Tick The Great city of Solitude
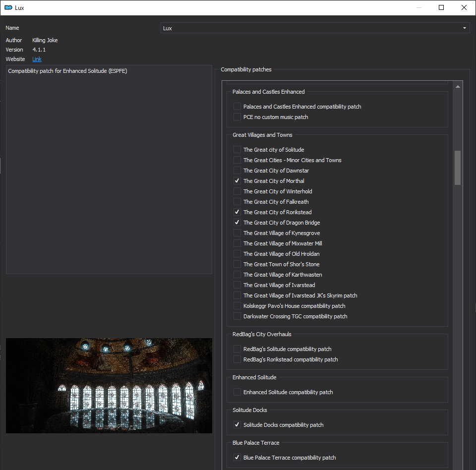Image resolution: width=476 pixels, height=470 pixels. click(237, 150)
